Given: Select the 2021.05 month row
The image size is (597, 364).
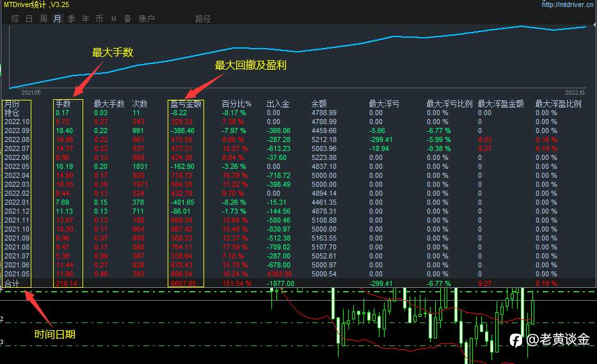Looking at the screenshot, I should coord(298,274).
